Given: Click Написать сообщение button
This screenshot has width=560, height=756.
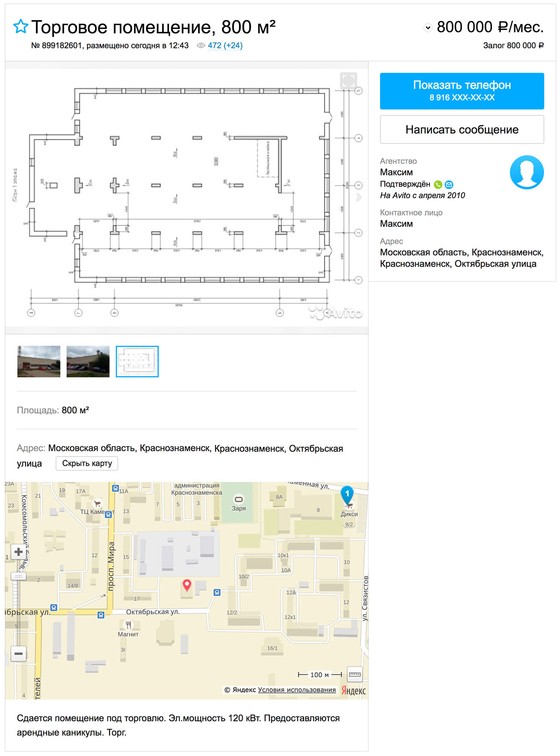Looking at the screenshot, I should tap(462, 130).
